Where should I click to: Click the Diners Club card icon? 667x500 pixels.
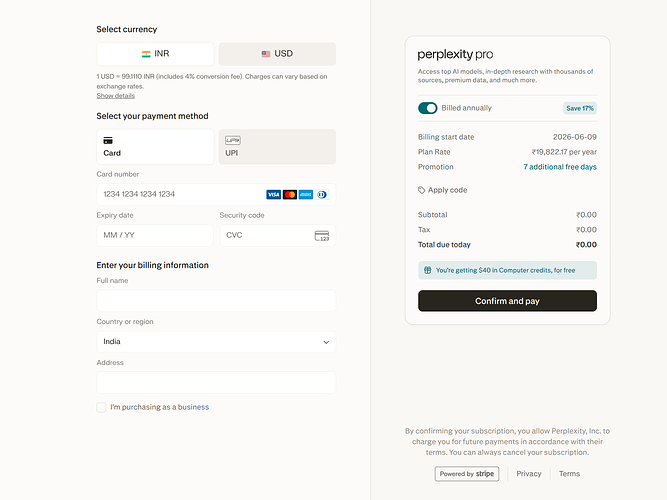[x=322, y=194]
